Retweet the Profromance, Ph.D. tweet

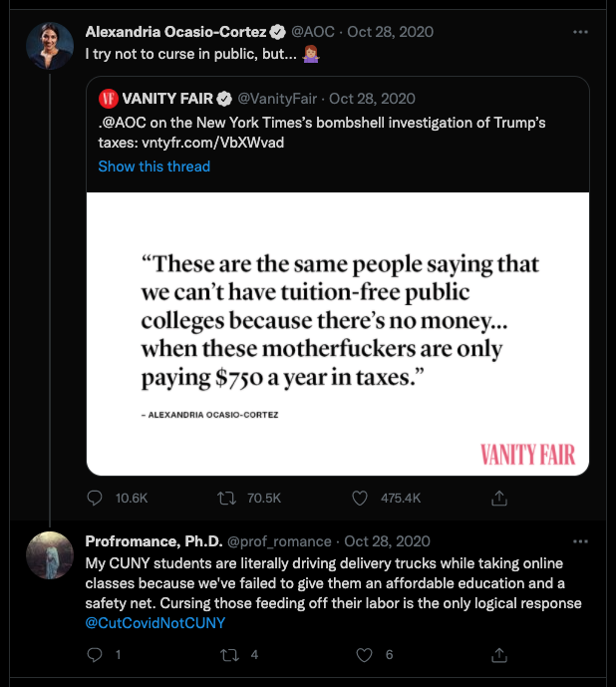tap(226, 655)
